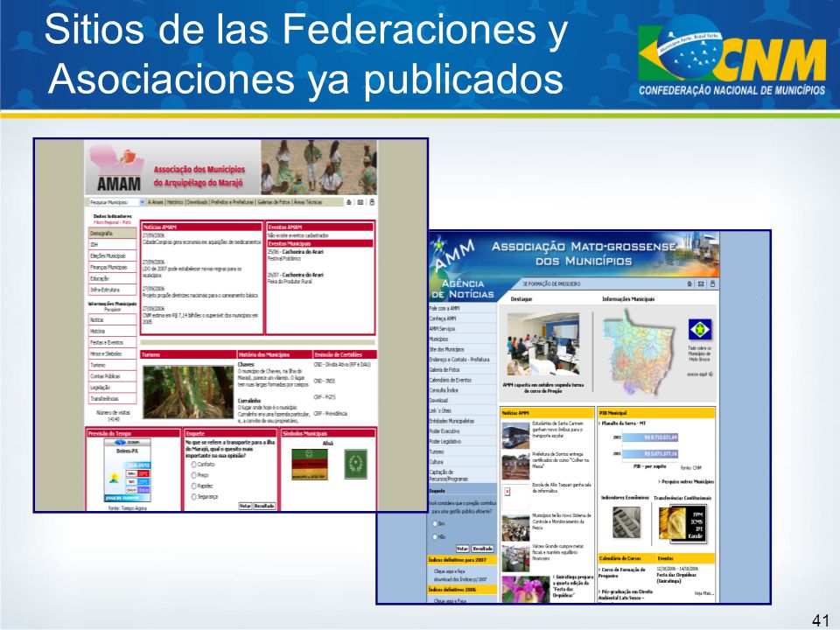Screen dimensions: 840x630
Task: Open the Transferências sidebar link
Action: [113, 399]
